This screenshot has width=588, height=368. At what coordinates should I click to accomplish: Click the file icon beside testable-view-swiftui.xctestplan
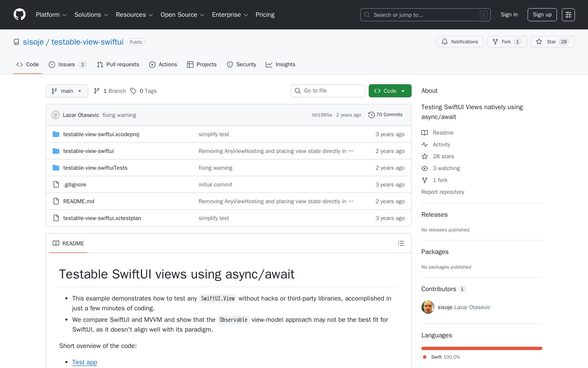point(56,218)
